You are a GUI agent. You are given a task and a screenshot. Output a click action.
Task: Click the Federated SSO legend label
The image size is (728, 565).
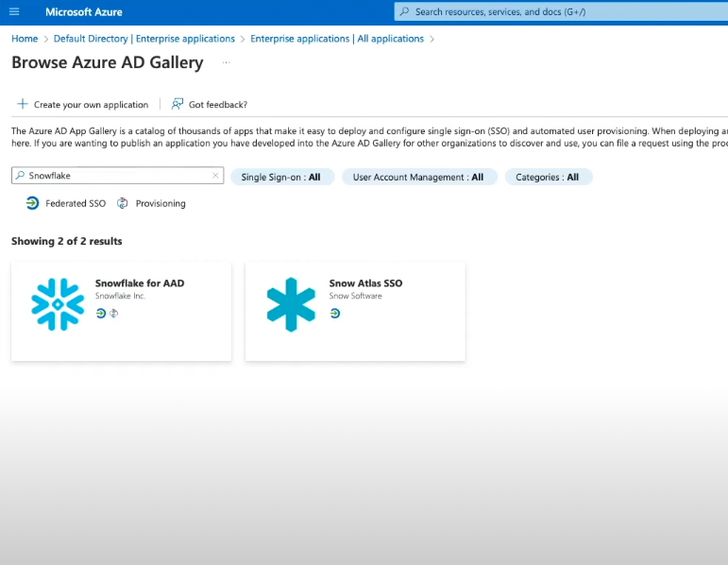point(76,203)
